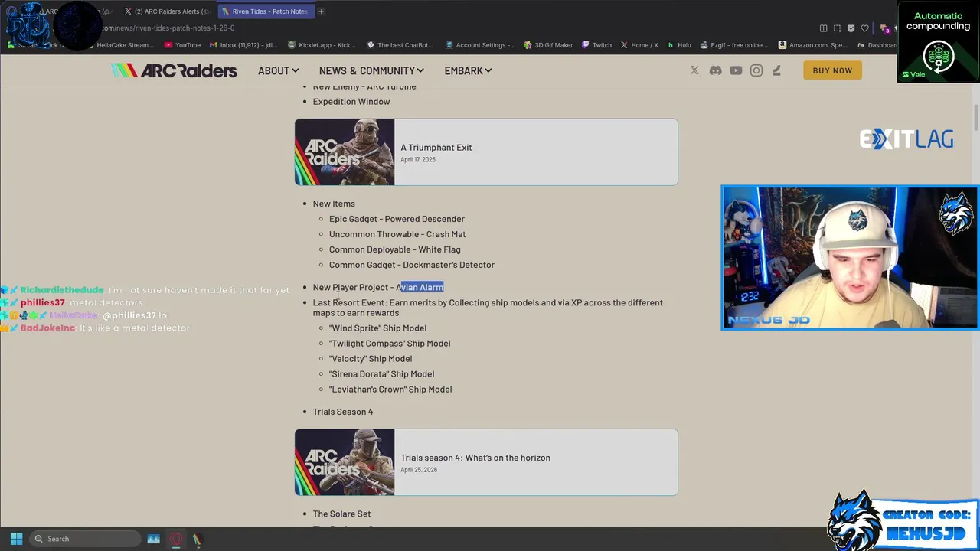
Task: Click 'Expedition Window' bullet text
Action: [x=351, y=102]
